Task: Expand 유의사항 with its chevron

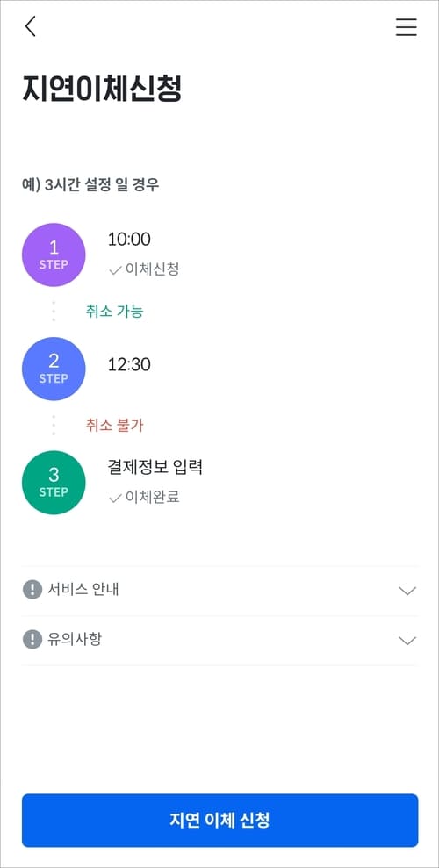Action: click(x=407, y=641)
